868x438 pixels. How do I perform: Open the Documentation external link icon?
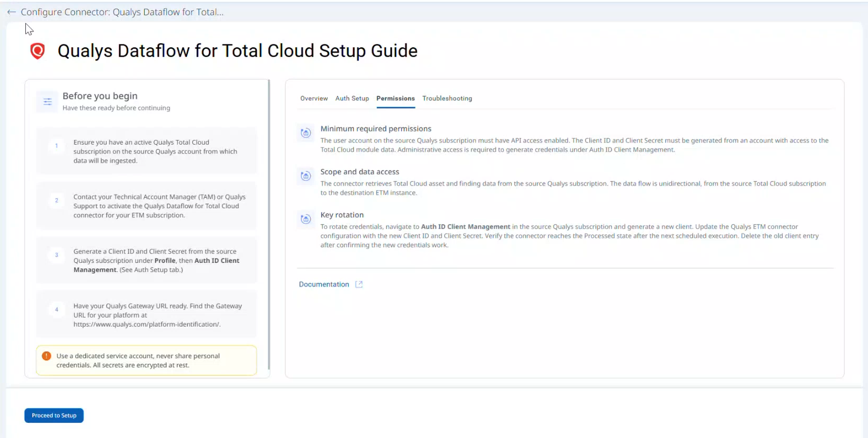click(359, 284)
